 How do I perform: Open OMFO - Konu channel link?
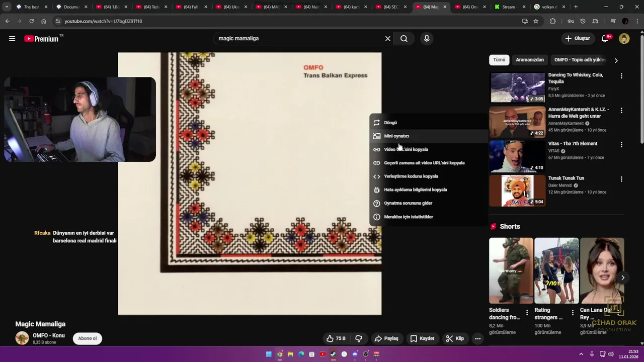(x=49, y=335)
